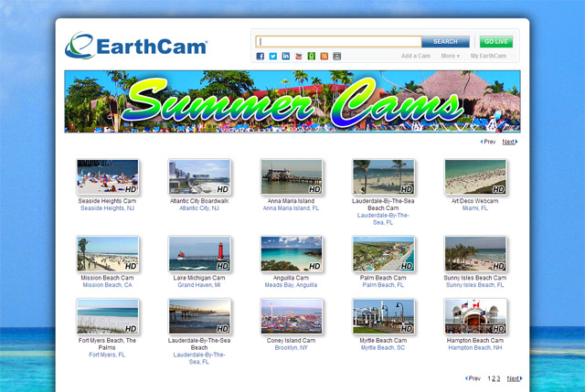Screen dimensions: 585x392
Task: Click the Fort Myers, FL location link
Action: tap(107, 355)
